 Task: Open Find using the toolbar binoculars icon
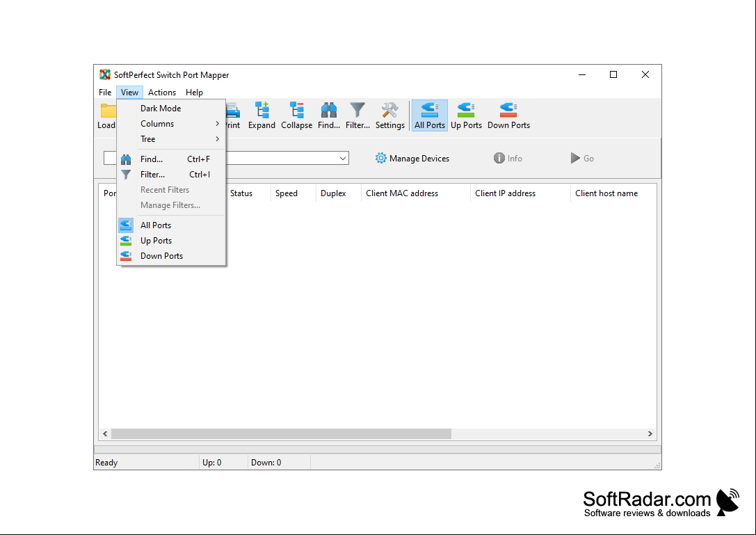329,111
